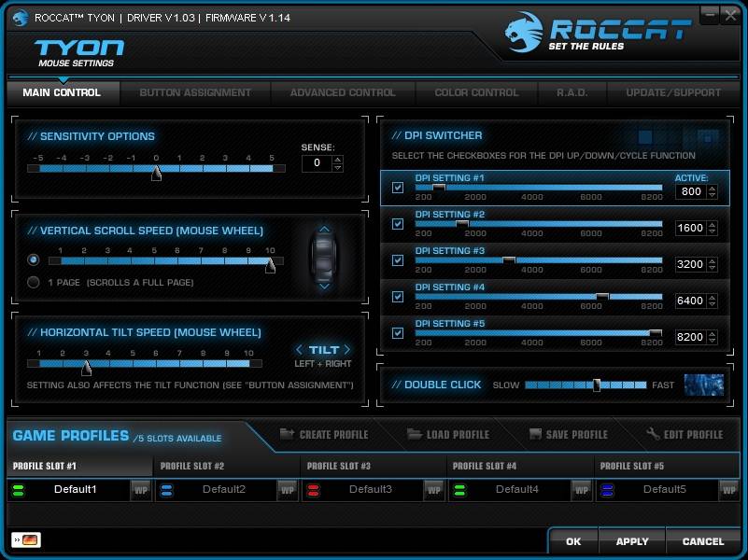Increase DPI Setting #1 value stepper
Viewport: 748px width, 560px height.
coord(713,189)
